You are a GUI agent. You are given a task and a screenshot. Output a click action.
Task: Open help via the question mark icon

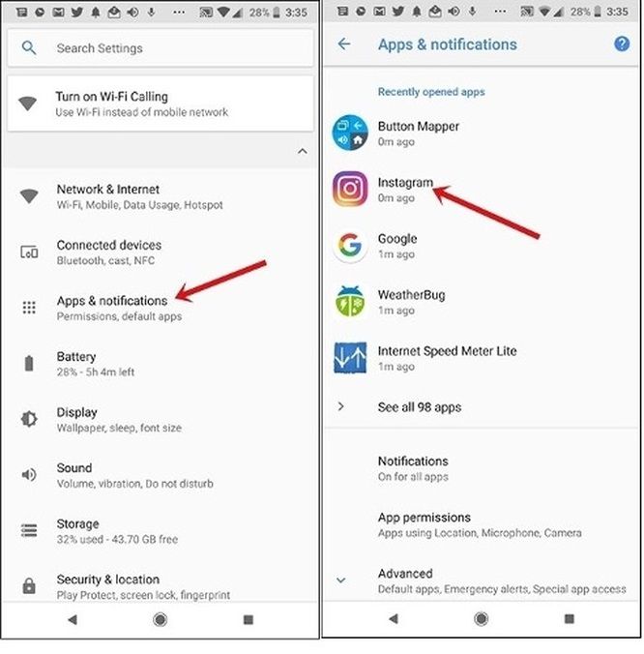[x=622, y=44]
